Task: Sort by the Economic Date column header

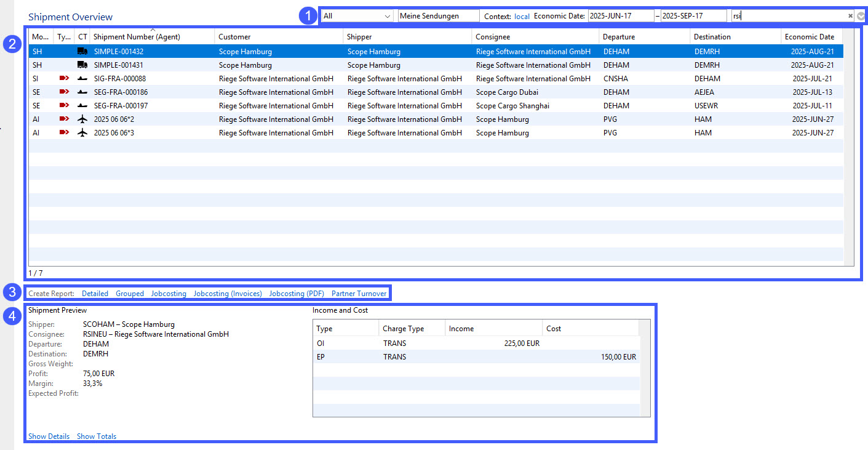Action: 812,37
